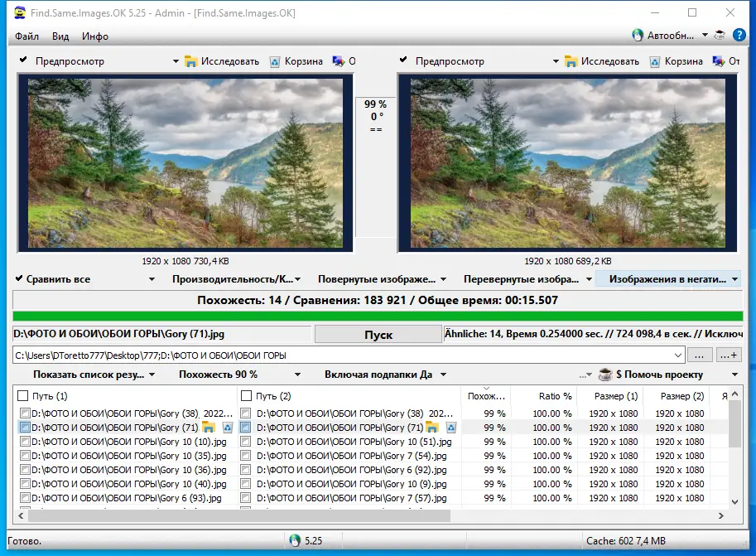Expand left Предпросмотр dropdown arrow
This screenshot has height=556, width=756.
click(176, 61)
